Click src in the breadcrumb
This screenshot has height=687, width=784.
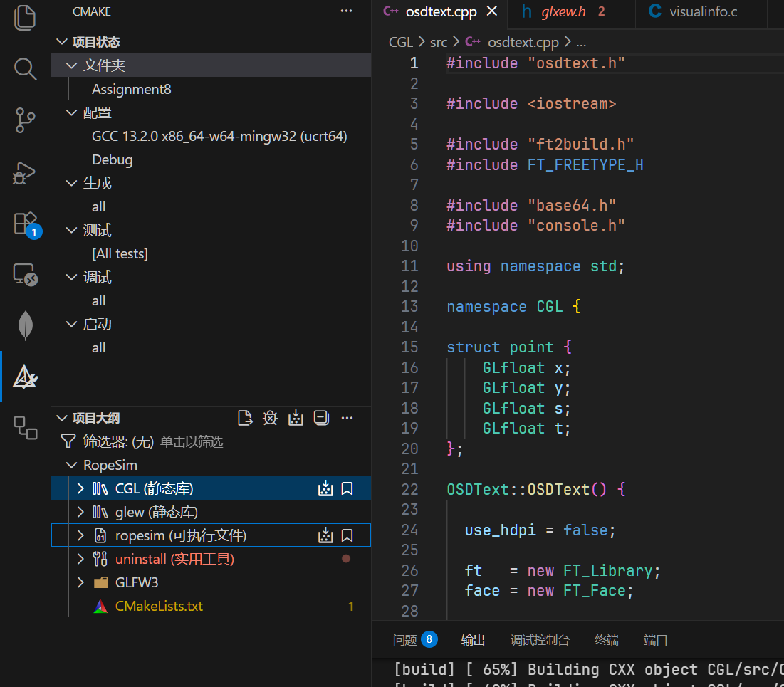[x=439, y=42]
